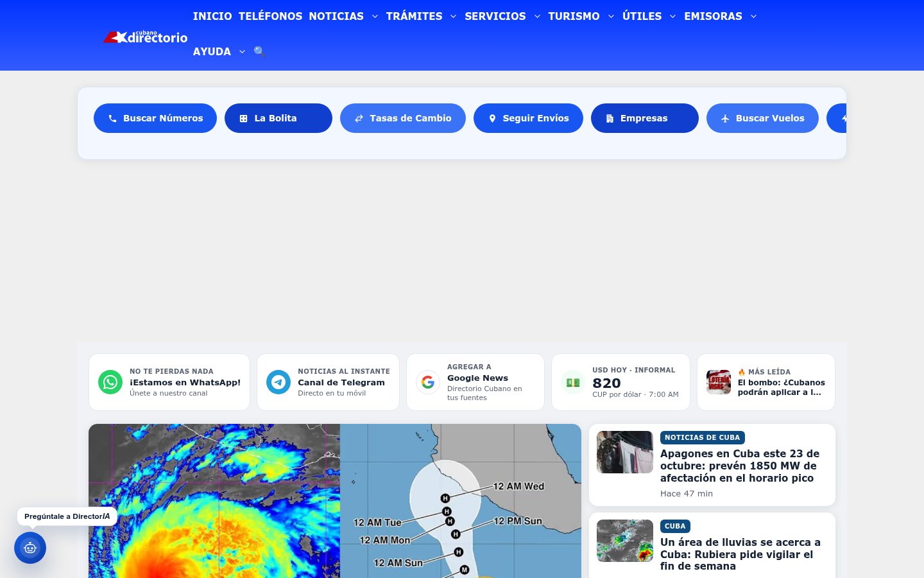Click the lottery thumbnail in Más Leída
Image resolution: width=924 pixels, height=578 pixels.
coord(719,382)
